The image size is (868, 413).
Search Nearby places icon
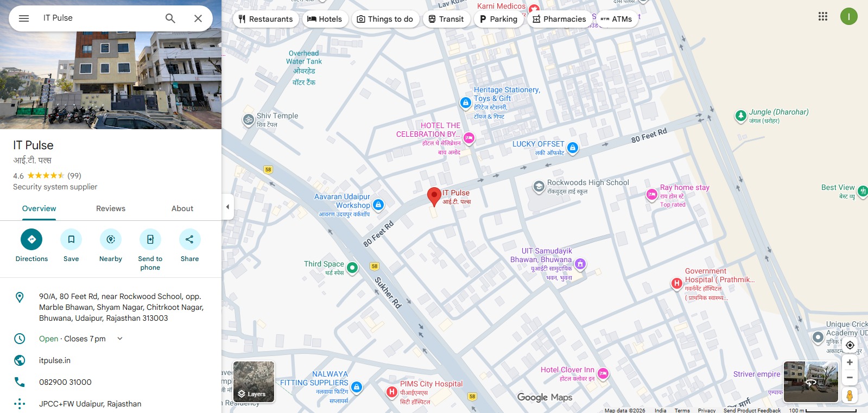tap(111, 239)
